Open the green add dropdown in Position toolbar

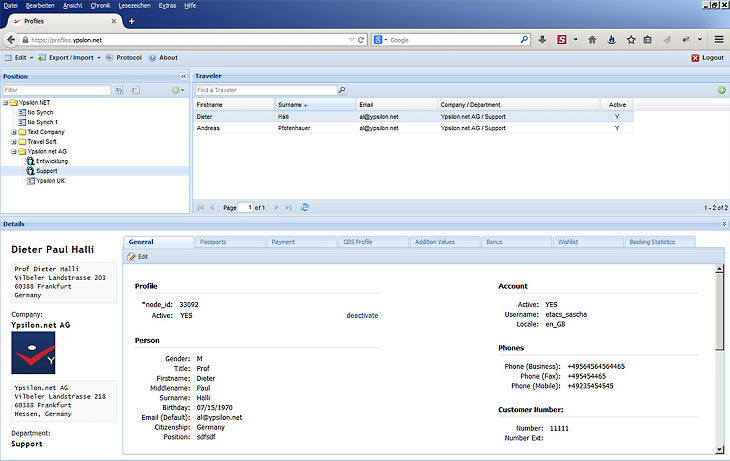178,90
